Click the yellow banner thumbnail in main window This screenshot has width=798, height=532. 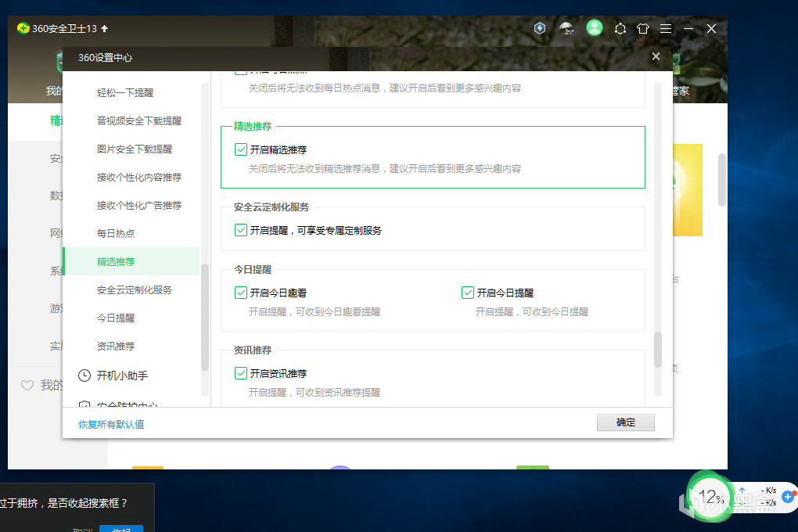pos(688,190)
